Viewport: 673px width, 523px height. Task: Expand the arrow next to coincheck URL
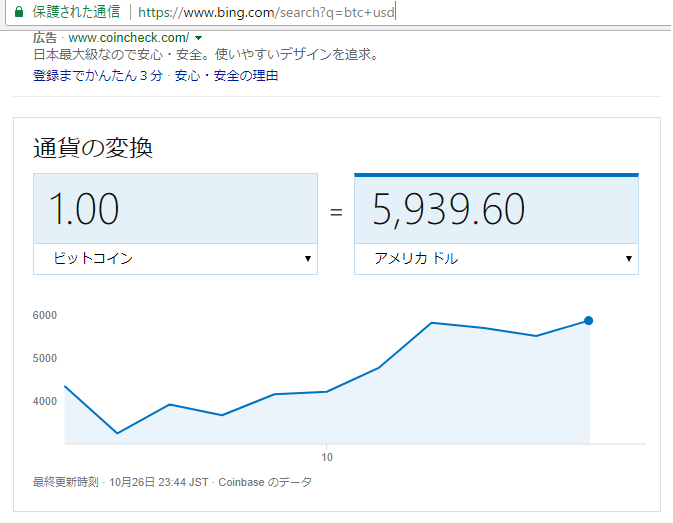tap(198, 38)
